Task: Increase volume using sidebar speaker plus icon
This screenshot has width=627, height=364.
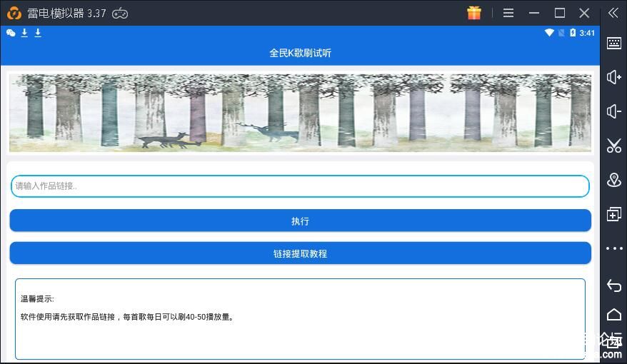Action: tap(614, 76)
